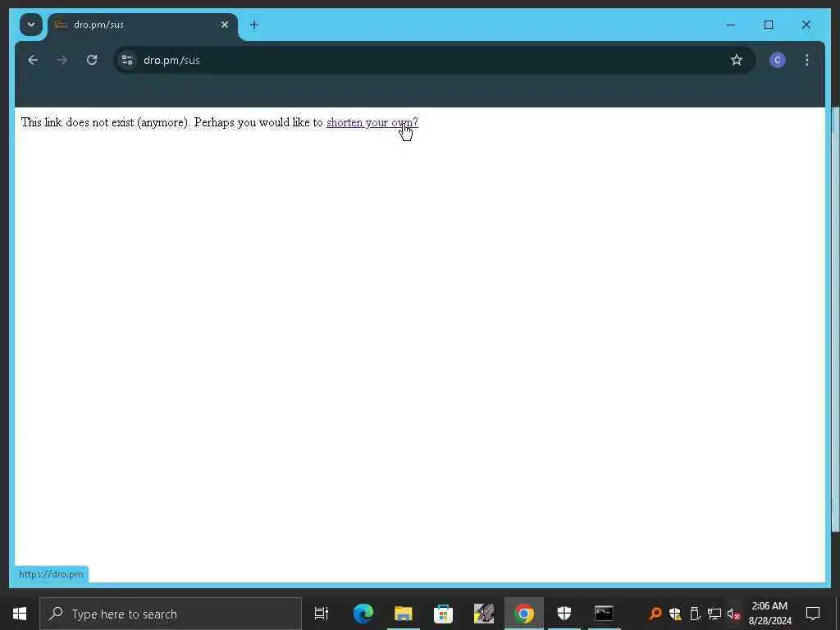Open the Command Prompt taskbar icon
840x630 pixels.
pos(604,614)
